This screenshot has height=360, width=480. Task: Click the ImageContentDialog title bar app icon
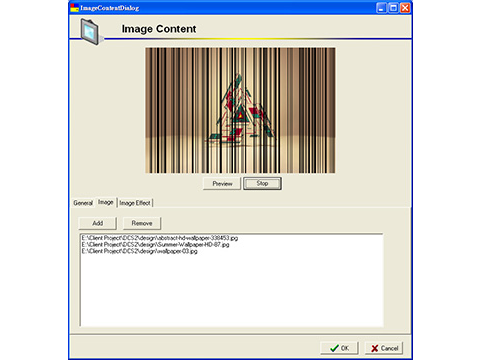coord(75,8)
